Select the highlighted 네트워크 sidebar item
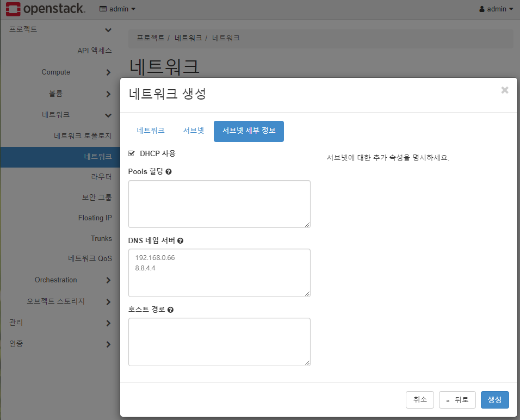 pyautogui.click(x=60, y=157)
